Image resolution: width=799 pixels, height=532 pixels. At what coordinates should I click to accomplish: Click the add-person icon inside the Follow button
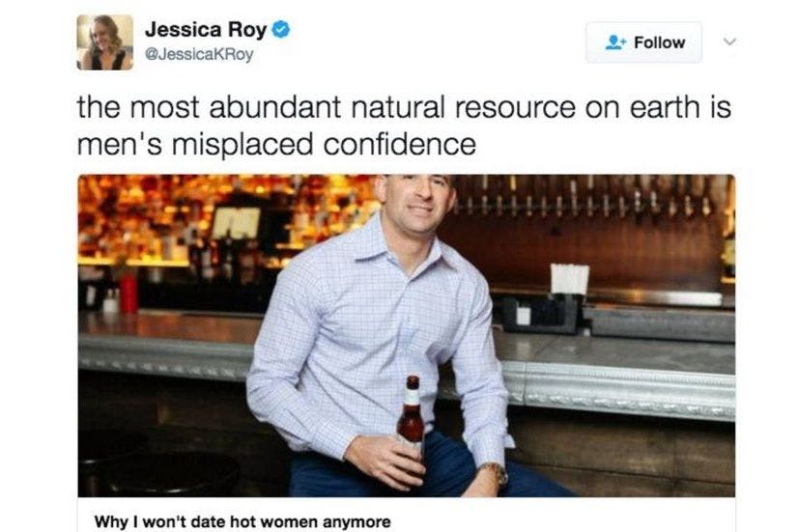point(615,42)
